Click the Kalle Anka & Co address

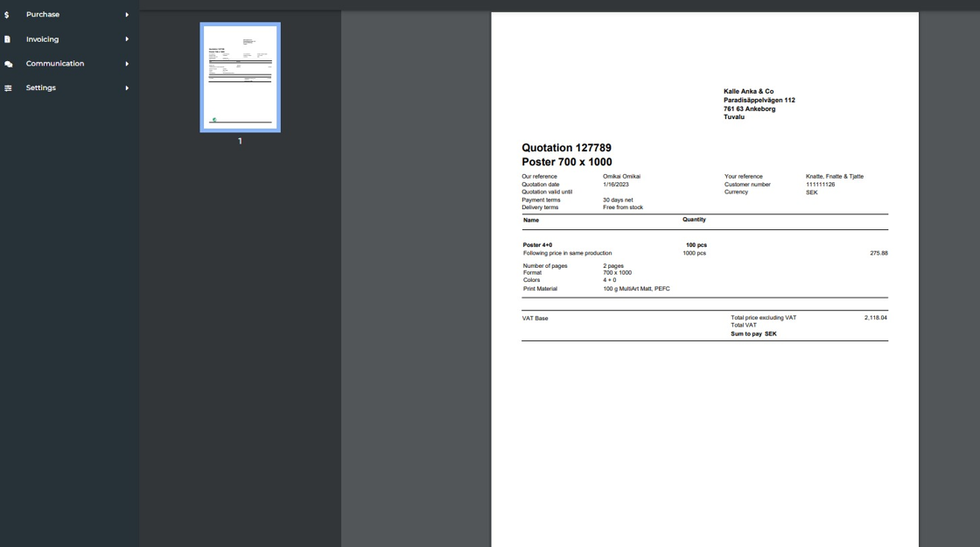pos(758,104)
